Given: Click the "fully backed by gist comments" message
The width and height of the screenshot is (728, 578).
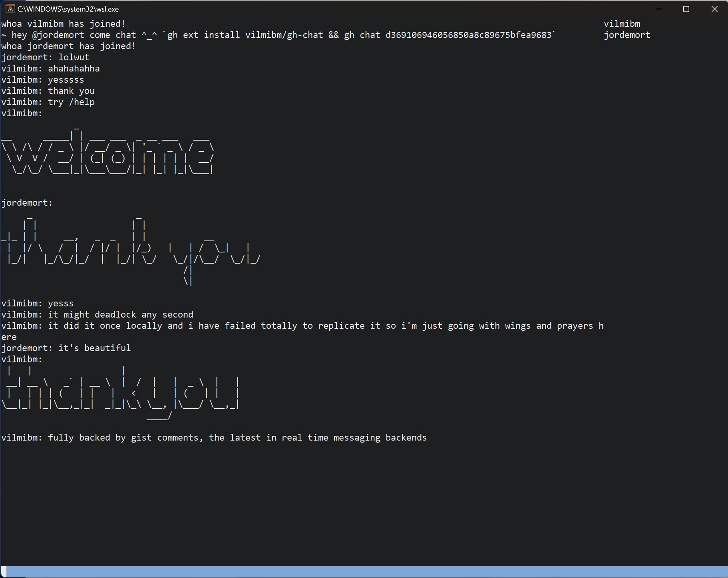Looking at the screenshot, I should (x=237, y=437).
